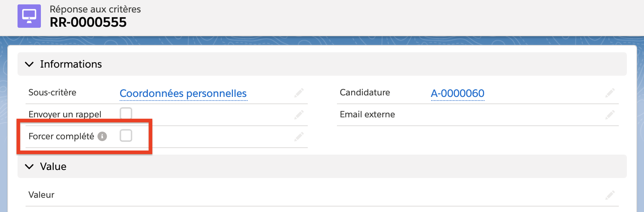Click the empty Email externe value area
Screen dimensions: 644x212
pyautogui.click(x=511, y=115)
